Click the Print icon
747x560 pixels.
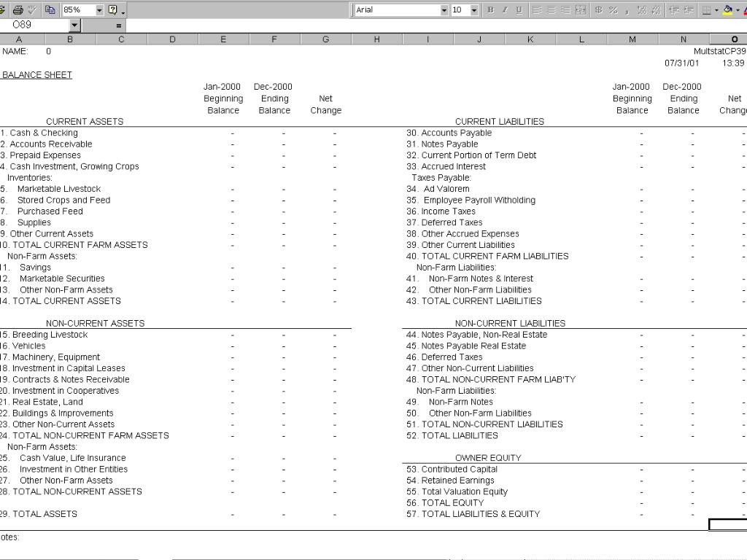click(x=18, y=9)
